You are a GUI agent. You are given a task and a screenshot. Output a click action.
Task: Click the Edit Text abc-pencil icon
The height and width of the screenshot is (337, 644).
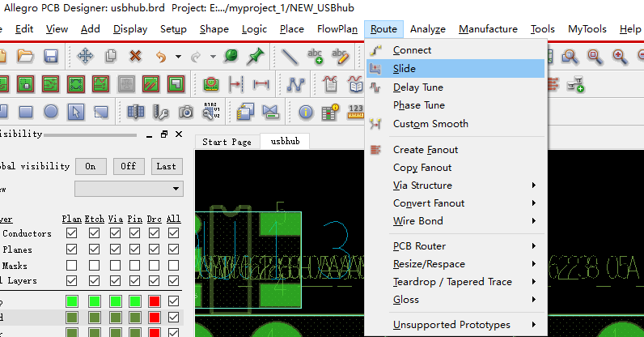341,56
